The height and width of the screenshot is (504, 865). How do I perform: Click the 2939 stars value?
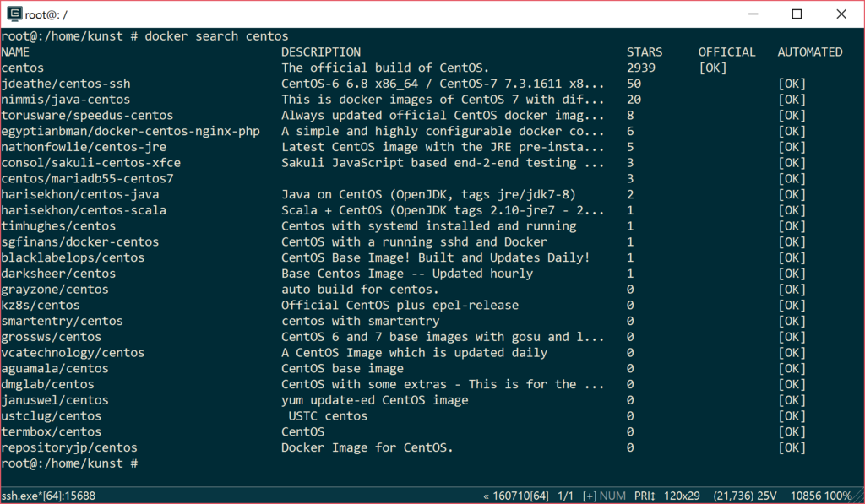641,68
